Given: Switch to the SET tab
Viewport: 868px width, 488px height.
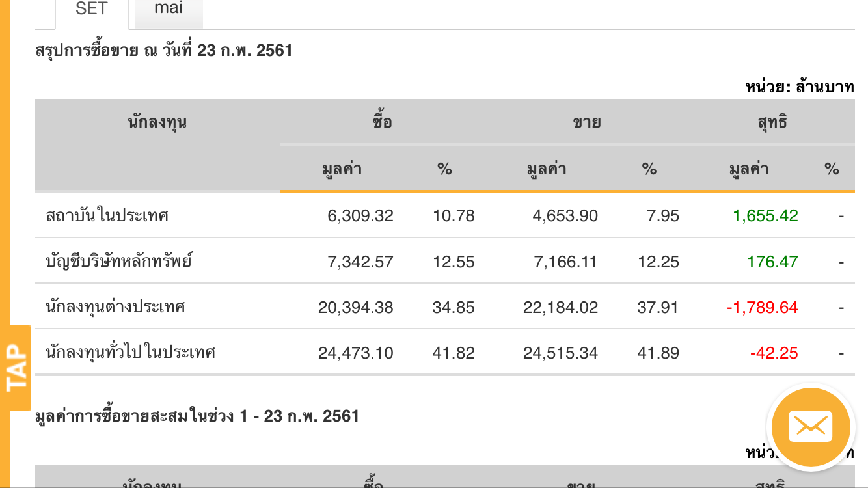Looking at the screenshot, I should coord(91,10).
